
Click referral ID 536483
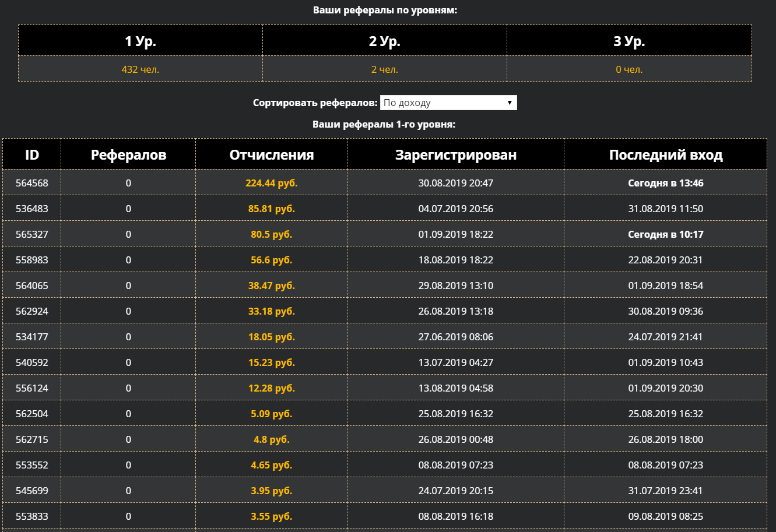pos(32,209)
